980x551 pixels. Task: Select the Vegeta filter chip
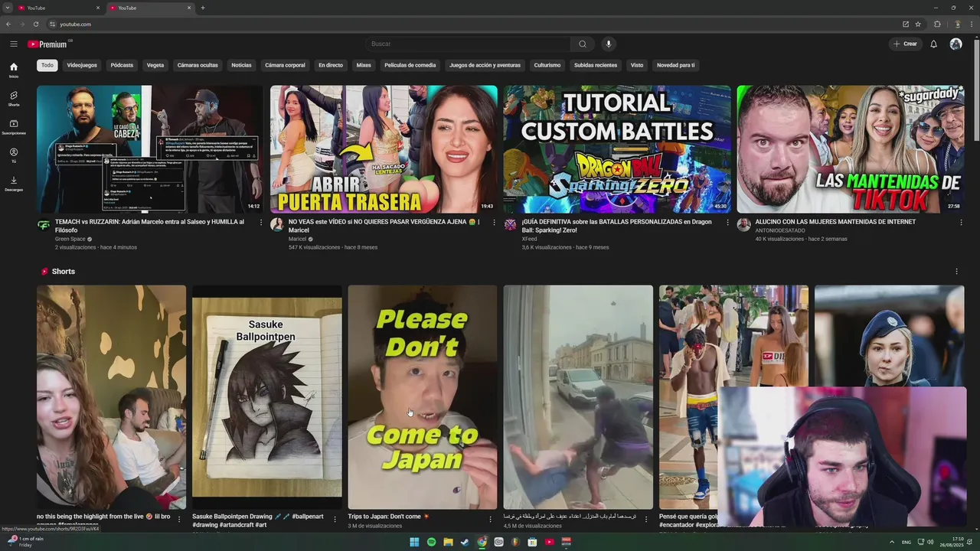tap(155, 65)
